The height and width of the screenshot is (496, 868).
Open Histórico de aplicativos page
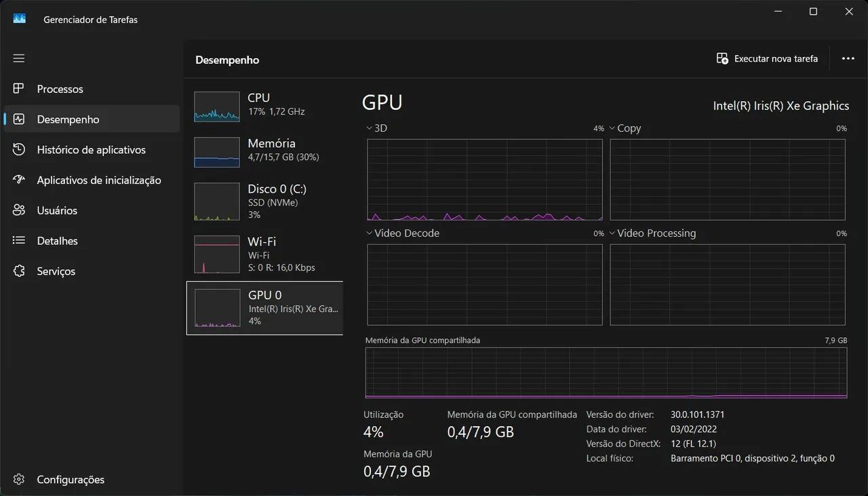[x=92, y=149]
